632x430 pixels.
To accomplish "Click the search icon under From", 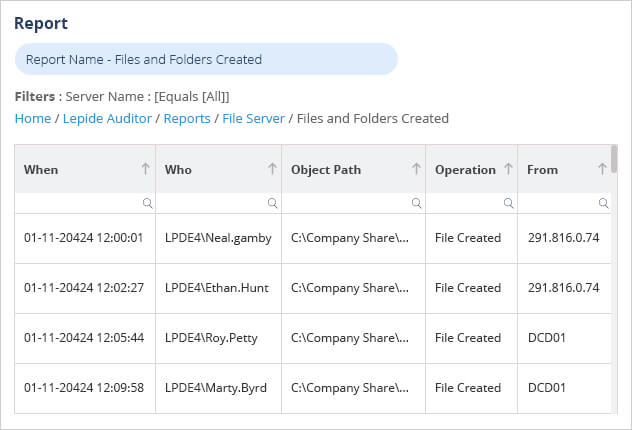I will click(603, 203).
